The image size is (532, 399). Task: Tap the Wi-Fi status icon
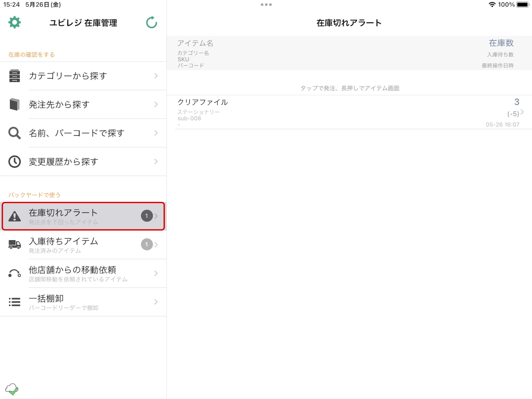pyautogui.click(x=492, y=4)
